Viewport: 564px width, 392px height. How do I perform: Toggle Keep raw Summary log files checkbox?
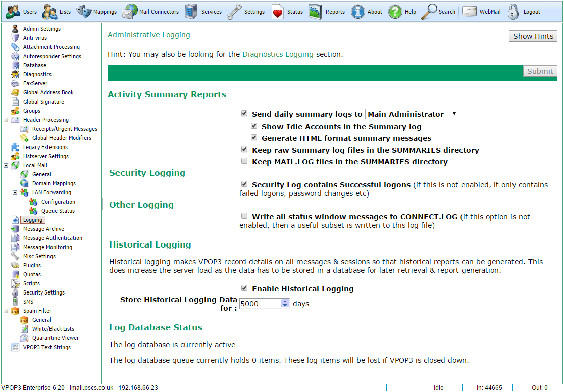tap(244, 149)
